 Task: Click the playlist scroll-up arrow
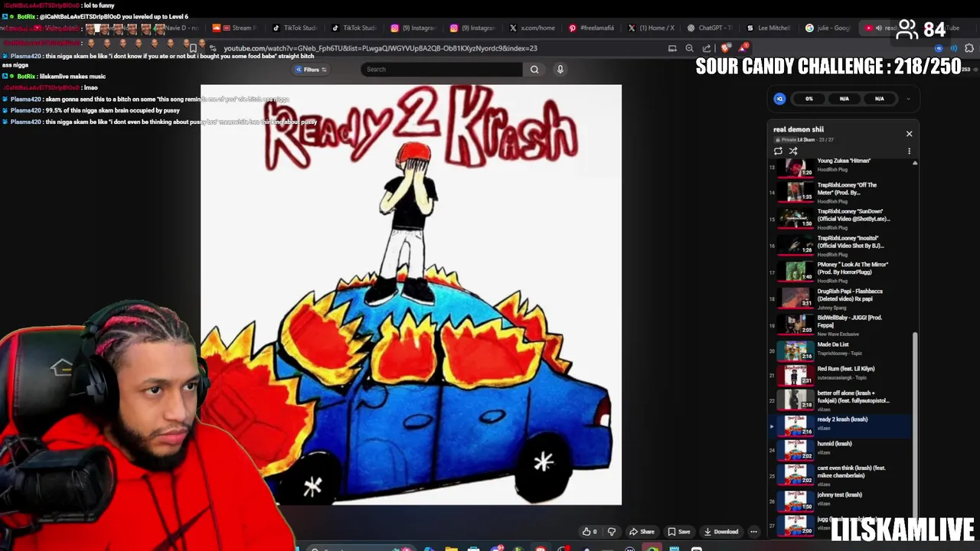pyautogui.click(x=914, y=164)
